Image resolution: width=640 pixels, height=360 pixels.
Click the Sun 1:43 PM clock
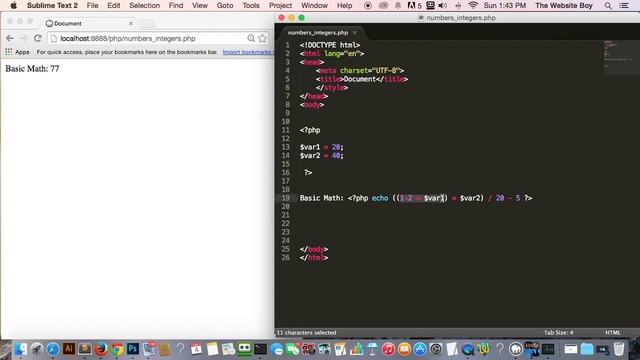pyautogui.click(x=504, y=6)
